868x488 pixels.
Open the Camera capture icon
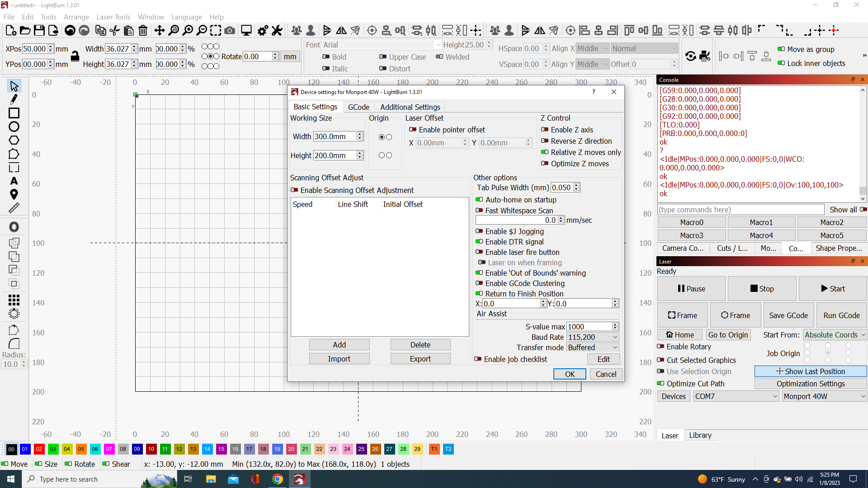(x=230, y=30)
